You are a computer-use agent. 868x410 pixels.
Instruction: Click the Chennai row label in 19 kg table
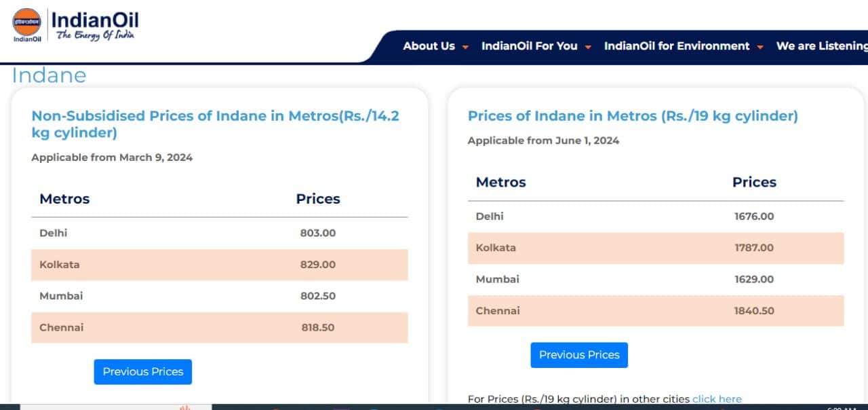pos(498,311)
